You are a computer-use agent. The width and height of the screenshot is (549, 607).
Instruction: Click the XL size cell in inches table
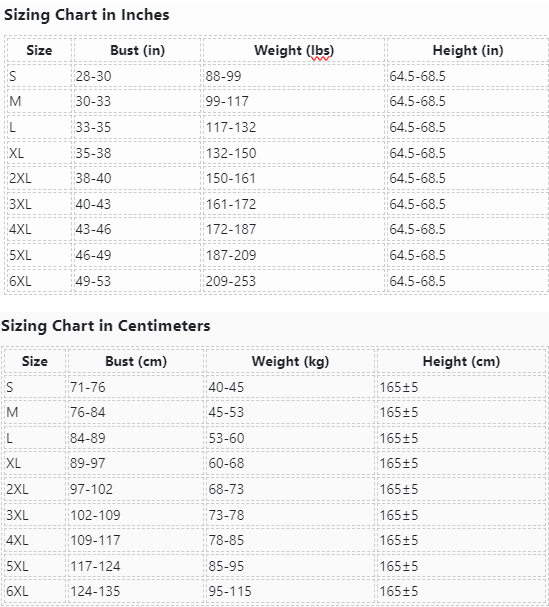coord(39,153)
